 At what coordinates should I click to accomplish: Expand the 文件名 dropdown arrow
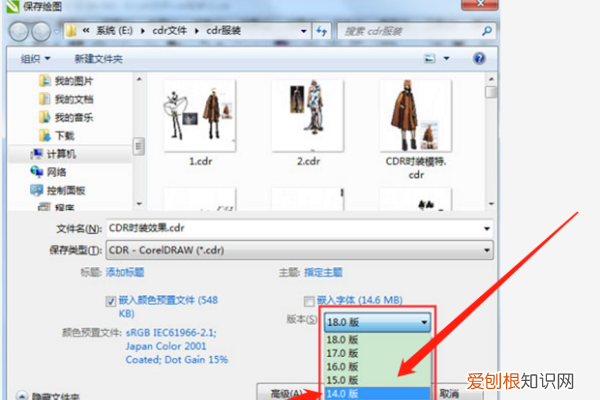tap(487, 229)
